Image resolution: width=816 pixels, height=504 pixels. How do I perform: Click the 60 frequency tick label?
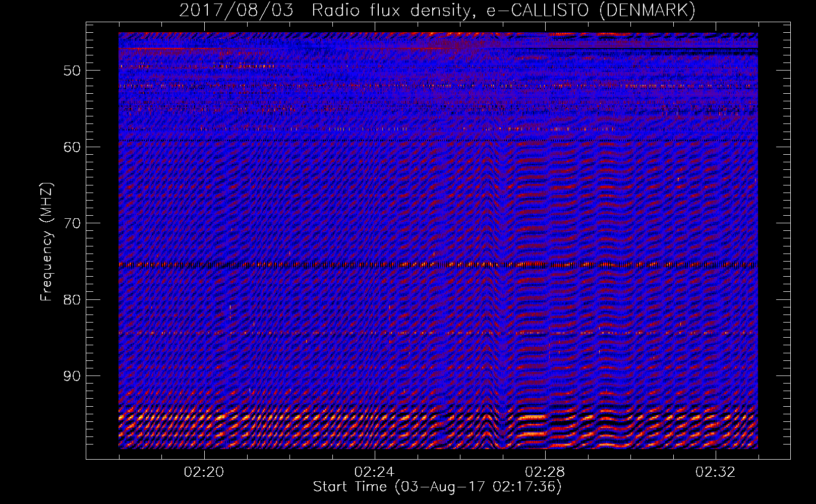point(72,147)
